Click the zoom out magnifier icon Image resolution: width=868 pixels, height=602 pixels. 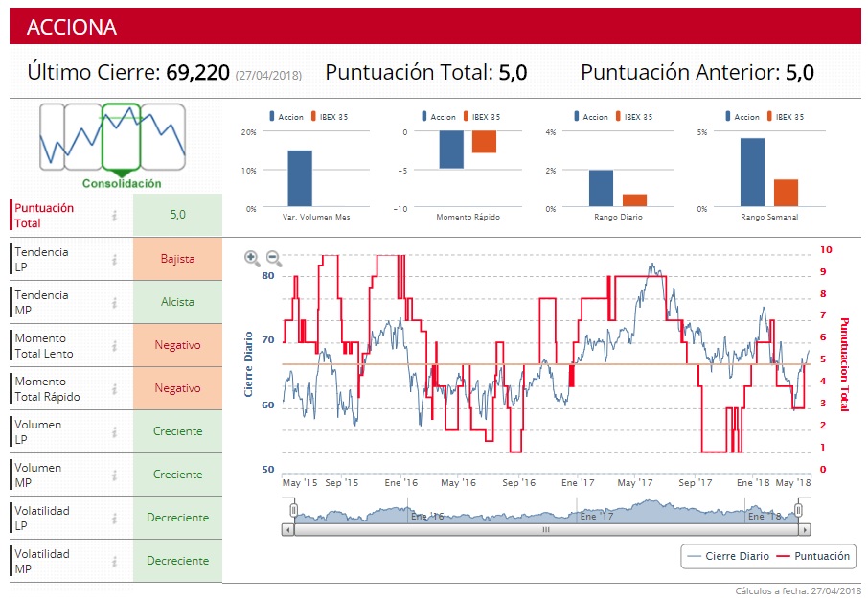pyautogui.click(x=273, y=258)
